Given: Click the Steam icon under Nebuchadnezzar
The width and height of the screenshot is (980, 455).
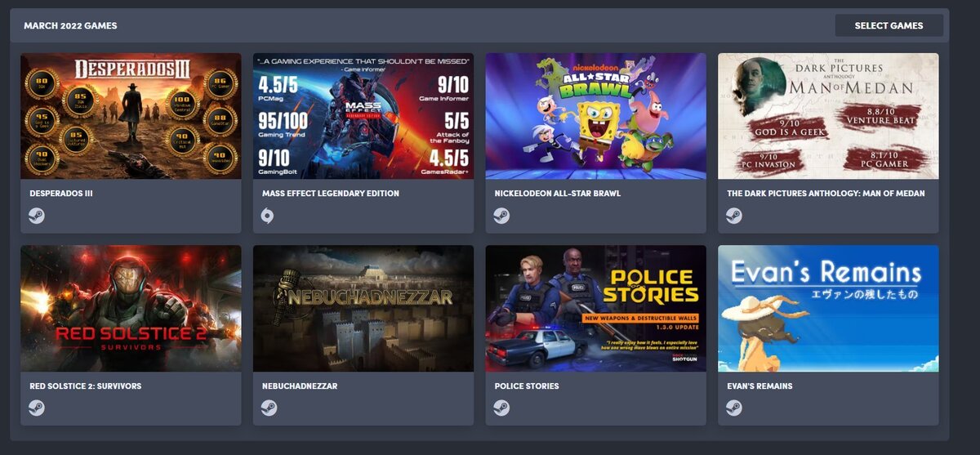Looking at the screenshot, I should point(269,408).
